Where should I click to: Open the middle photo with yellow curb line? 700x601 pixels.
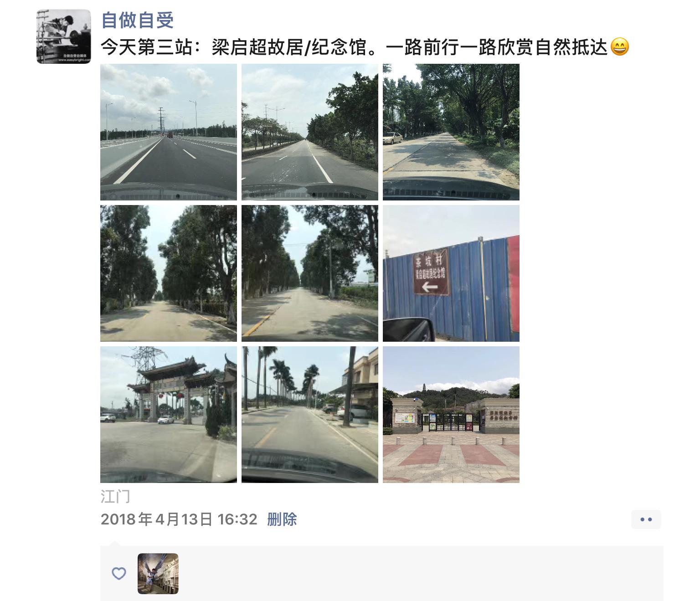click(x=310, y=273)
